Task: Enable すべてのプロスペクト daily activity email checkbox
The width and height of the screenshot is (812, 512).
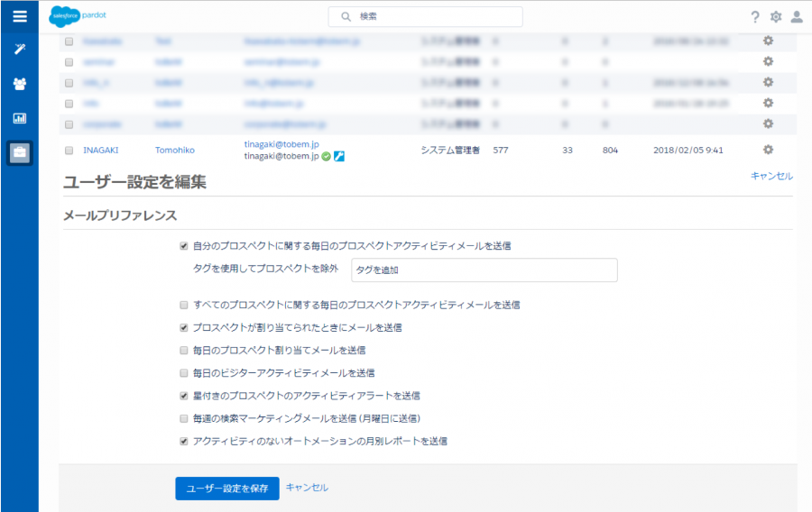Action: click(x=184, y=305)
